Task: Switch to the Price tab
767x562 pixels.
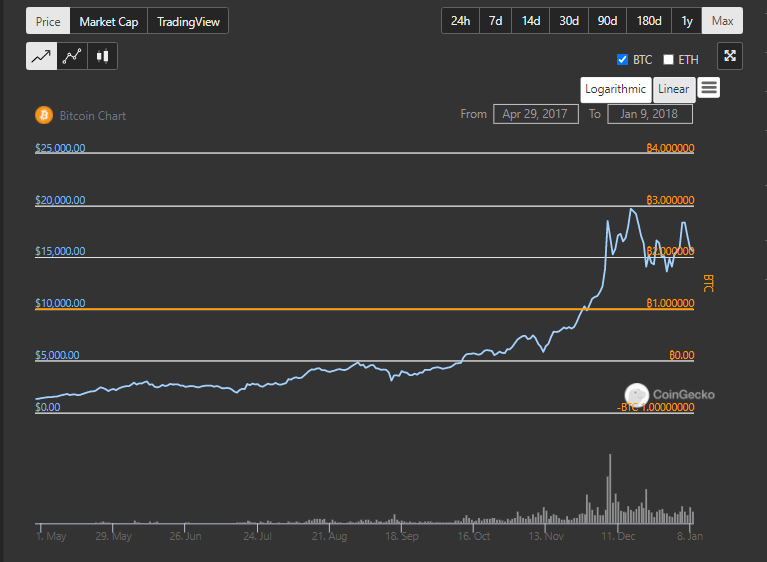Action: click(48, 21)
